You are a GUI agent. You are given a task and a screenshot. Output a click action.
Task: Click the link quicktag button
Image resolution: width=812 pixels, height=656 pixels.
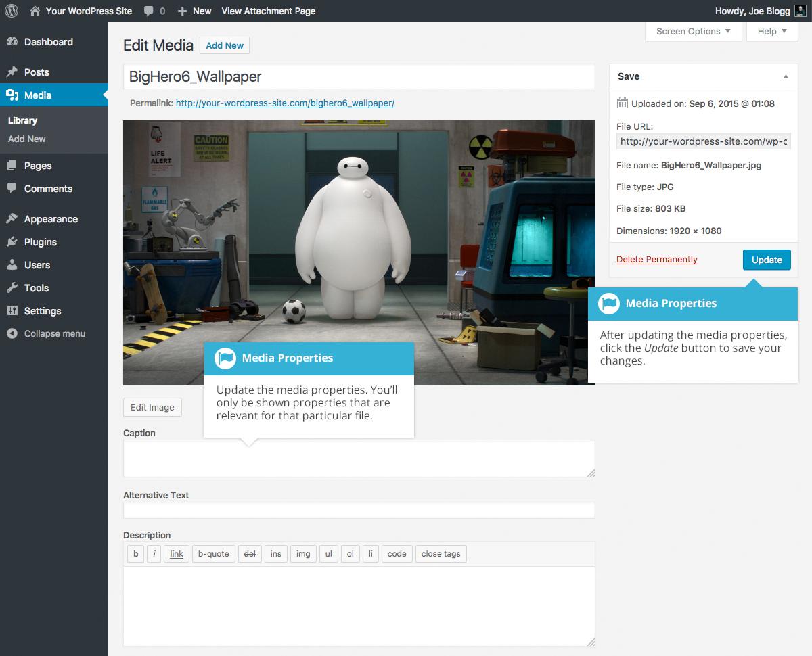(177, 554)
